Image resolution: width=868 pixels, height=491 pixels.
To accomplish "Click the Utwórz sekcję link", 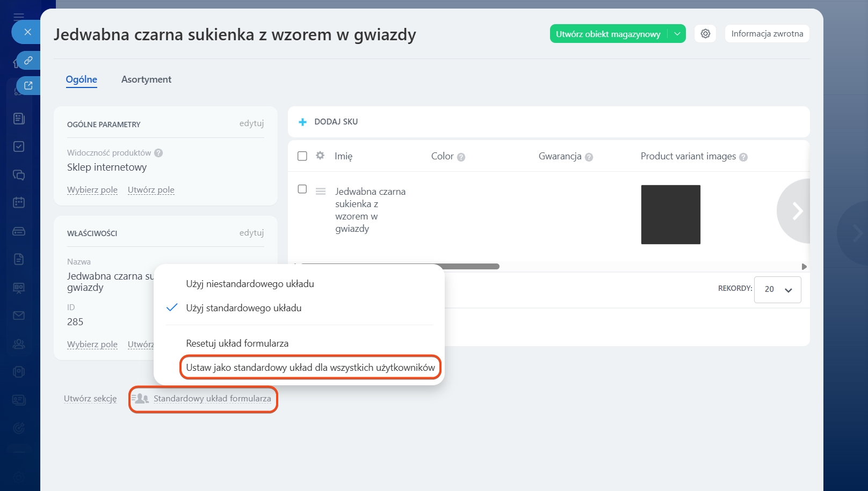I will [x=90, y=399].
